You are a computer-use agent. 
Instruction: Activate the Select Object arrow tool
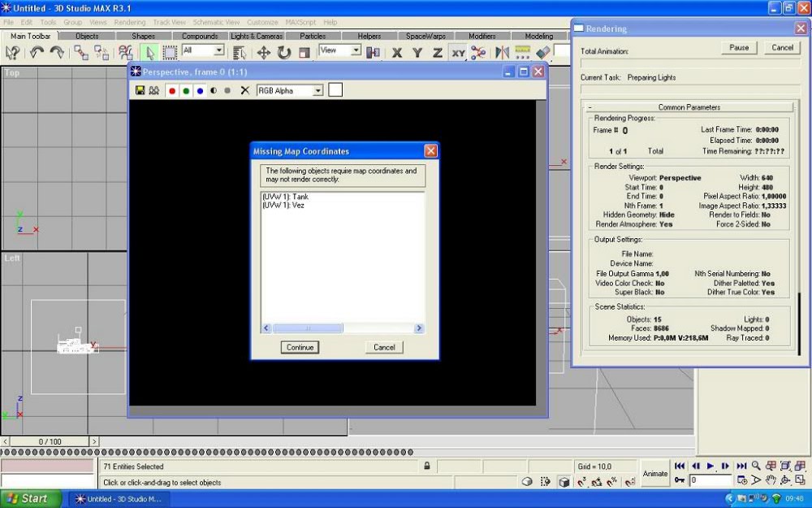point(149,52)
